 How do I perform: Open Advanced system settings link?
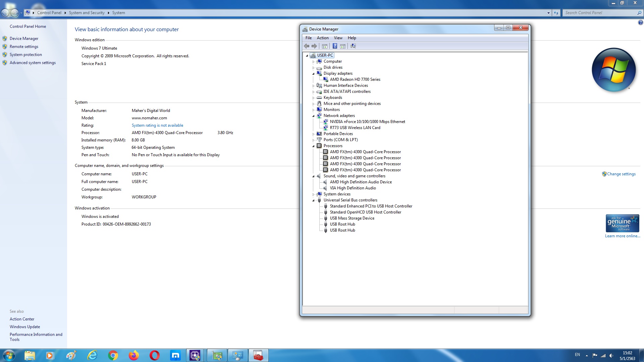point(33,63)
